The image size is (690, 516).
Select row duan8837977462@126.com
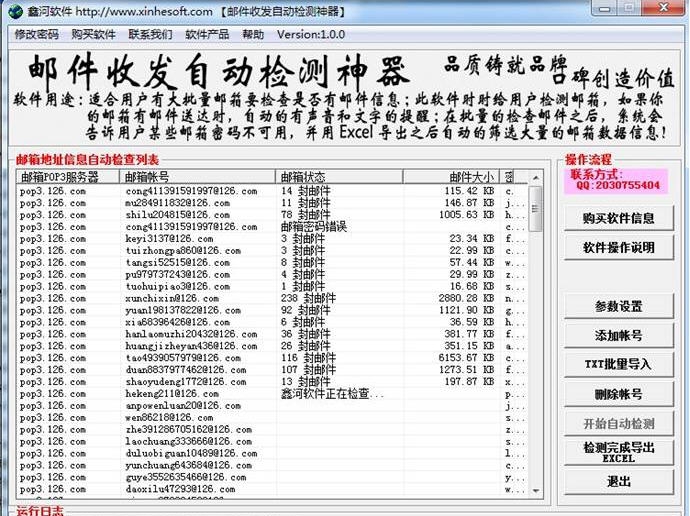272,370
